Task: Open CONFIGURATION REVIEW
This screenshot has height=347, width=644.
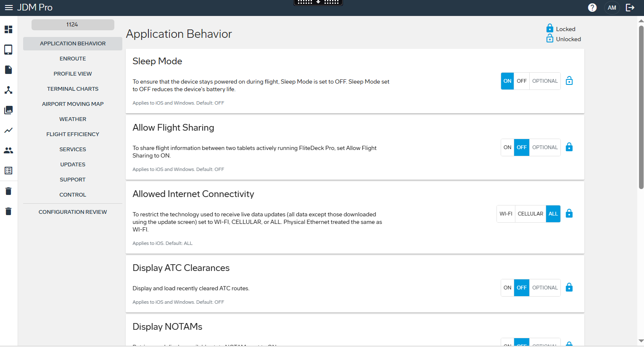Action: point(72,212)
